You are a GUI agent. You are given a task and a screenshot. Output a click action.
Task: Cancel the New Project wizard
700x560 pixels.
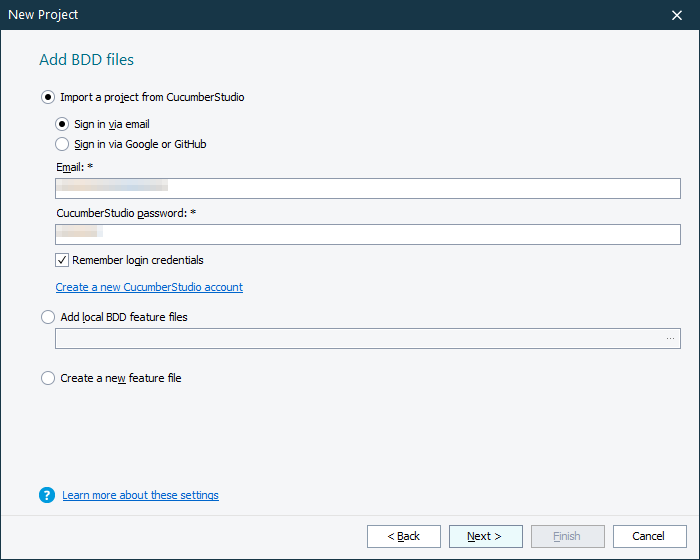coord(649,536)
